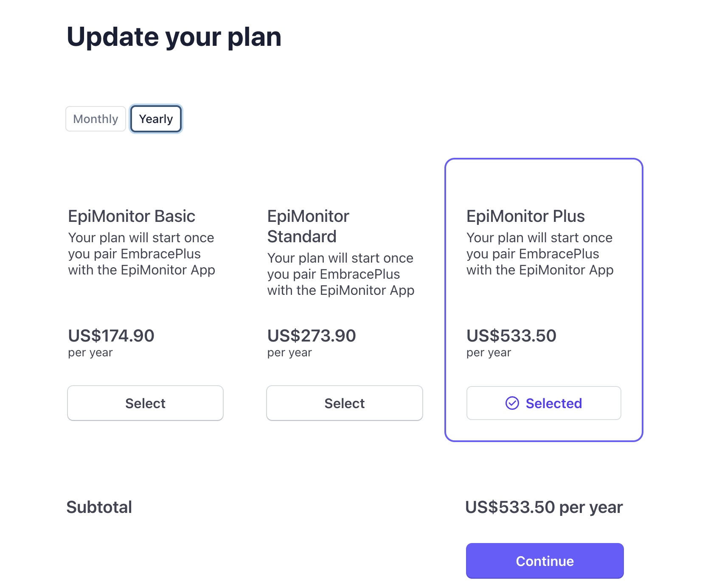719x588 pixels.
Task: Click the US$533.50 price on EpiMonitor Plus
Action: click(511, 336)
